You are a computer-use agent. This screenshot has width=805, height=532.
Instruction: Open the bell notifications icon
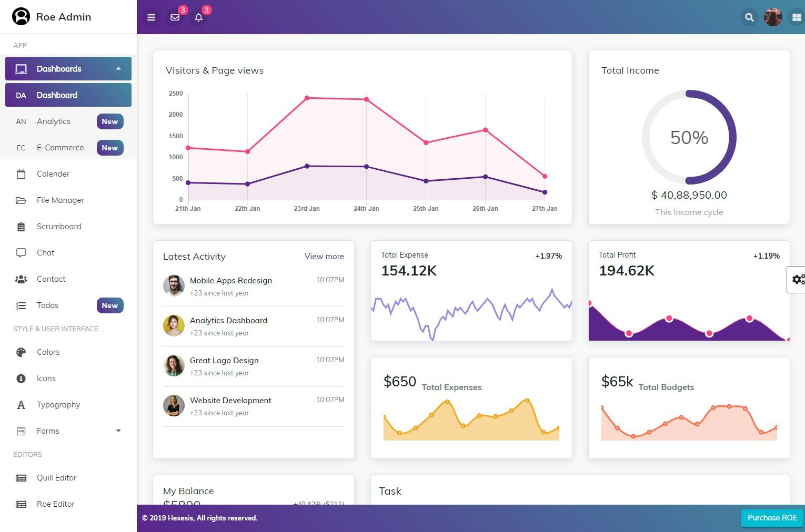(199, 17)
